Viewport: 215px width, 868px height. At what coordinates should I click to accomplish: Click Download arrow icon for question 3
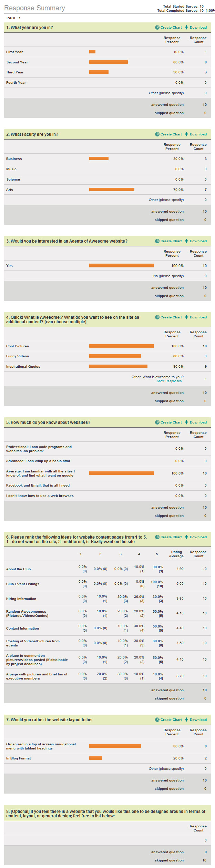coord(186,241)
